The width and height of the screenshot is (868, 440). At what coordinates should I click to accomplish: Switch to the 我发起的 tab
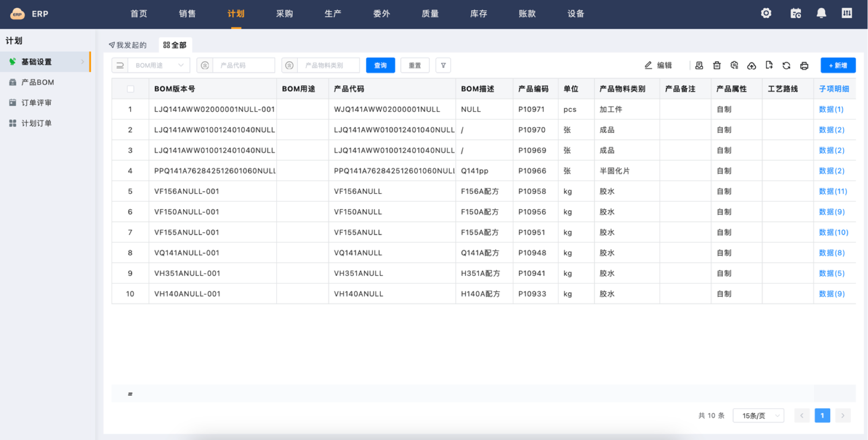(128, 45)
